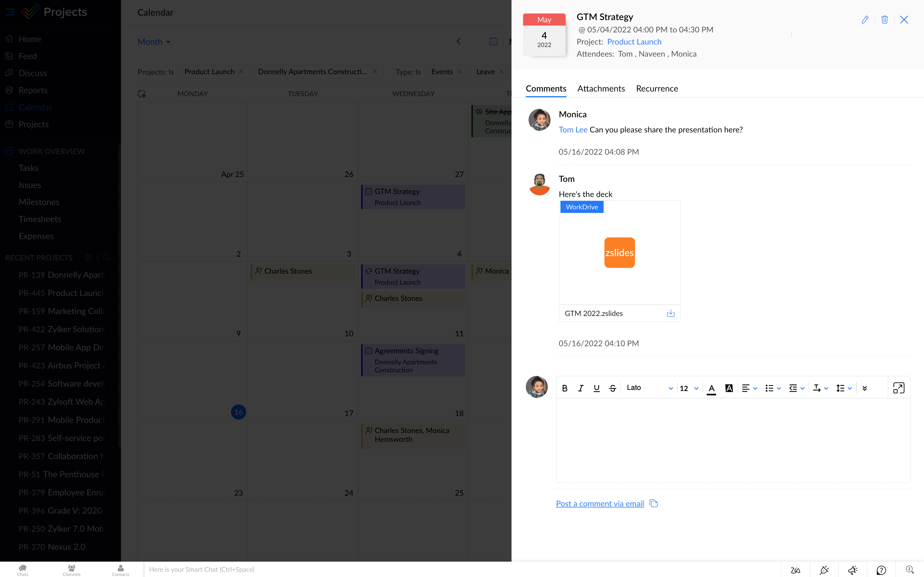The height and width of the screenshot is (577, 924).
Task: Toggle underline formatting in comment editor
Action: [x=596, y=388]
